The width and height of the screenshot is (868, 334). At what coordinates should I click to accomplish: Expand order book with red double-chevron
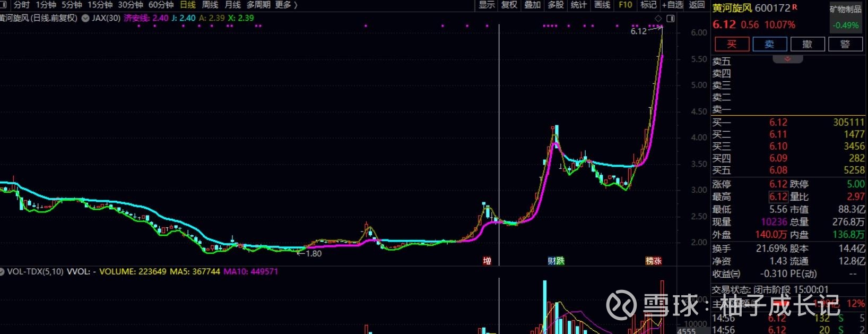[x=787, y=59]
